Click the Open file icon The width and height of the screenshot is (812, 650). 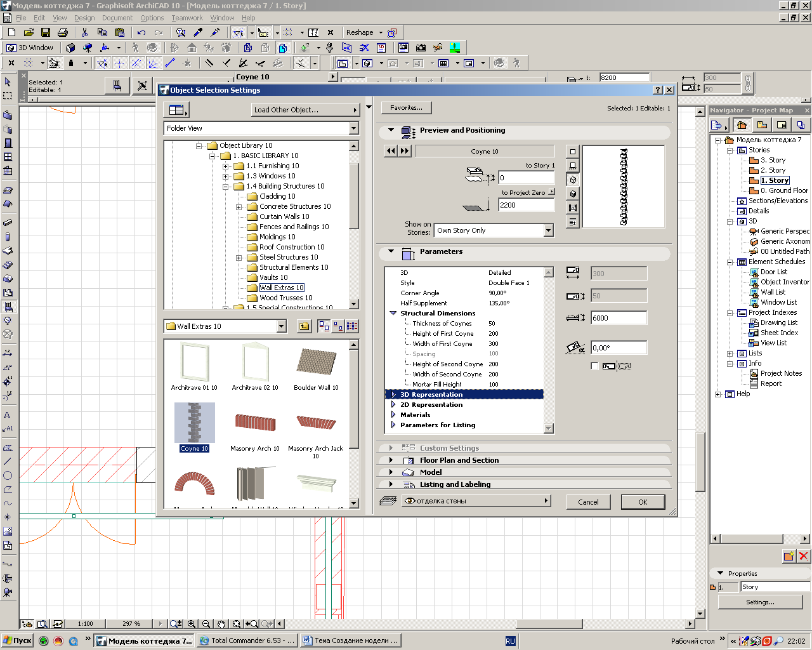pos(29,32)
